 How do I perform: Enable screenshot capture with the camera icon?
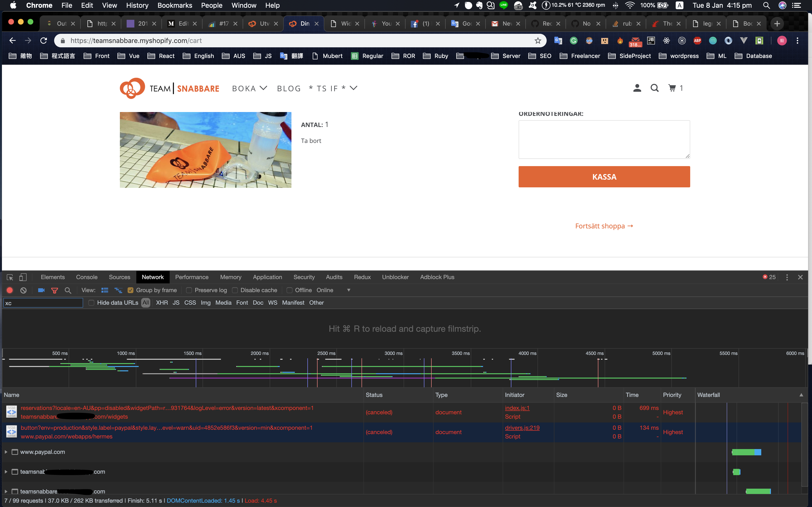pos(41,290)
